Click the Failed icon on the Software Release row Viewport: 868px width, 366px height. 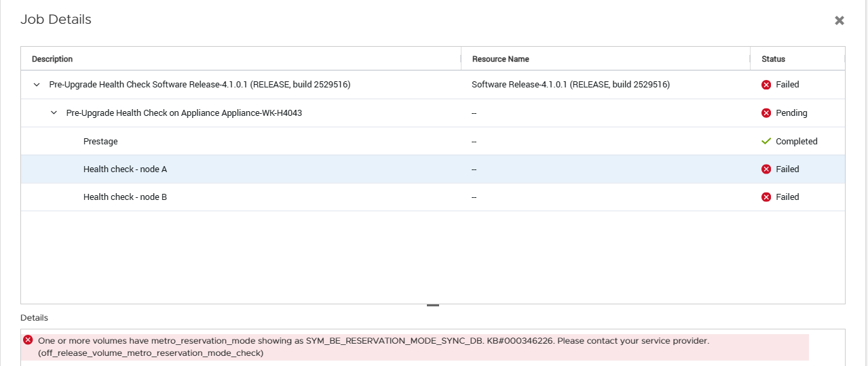pos(766,85)
